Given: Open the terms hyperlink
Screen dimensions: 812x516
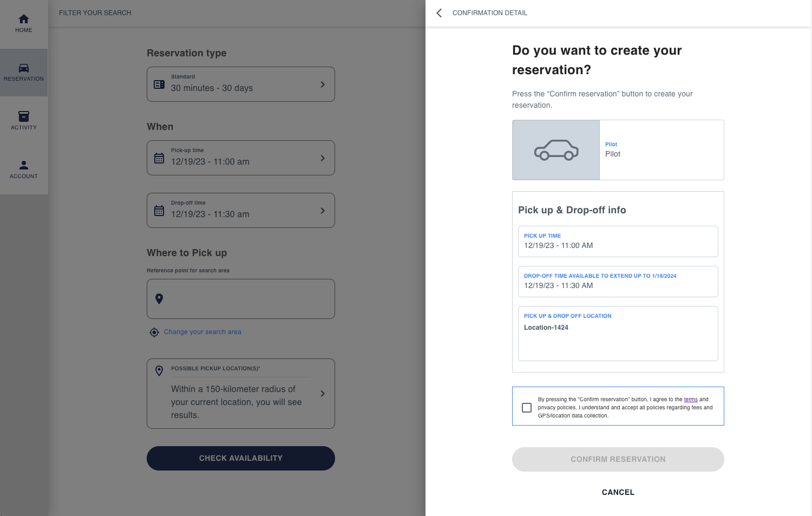Looking at the screenshot, I should click(x=691, y=400).
